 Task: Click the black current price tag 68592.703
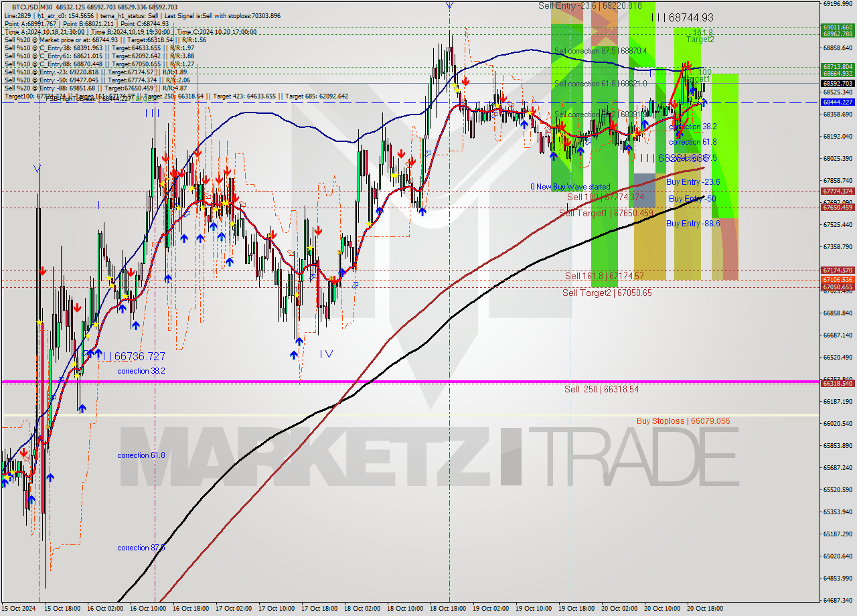point(837,84)
